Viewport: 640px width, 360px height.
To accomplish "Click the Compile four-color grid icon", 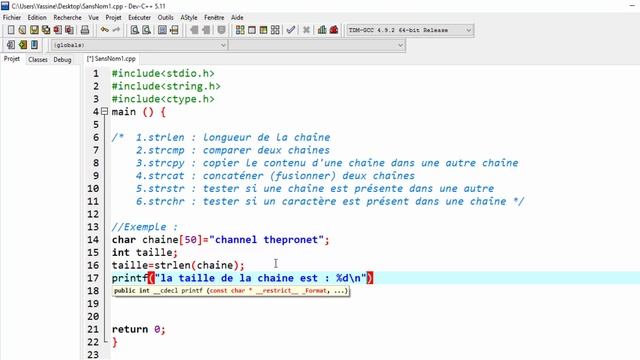I will coord(240,30).
